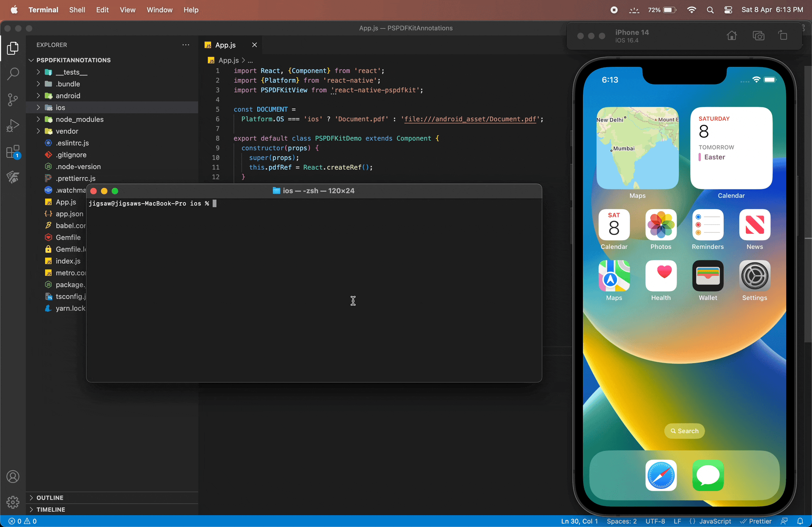Open Safari from the simulator dock

[661, 475]
